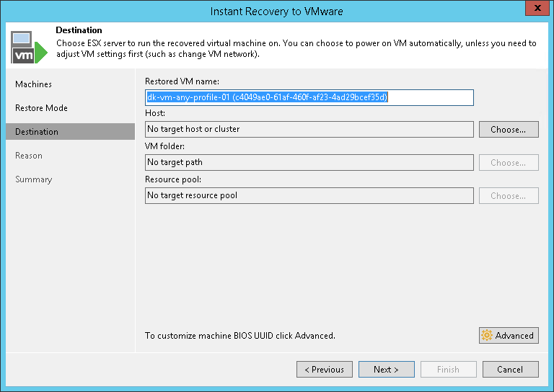Jump to the Summary wizard step
554x392 pixels.
coord(34,179)
